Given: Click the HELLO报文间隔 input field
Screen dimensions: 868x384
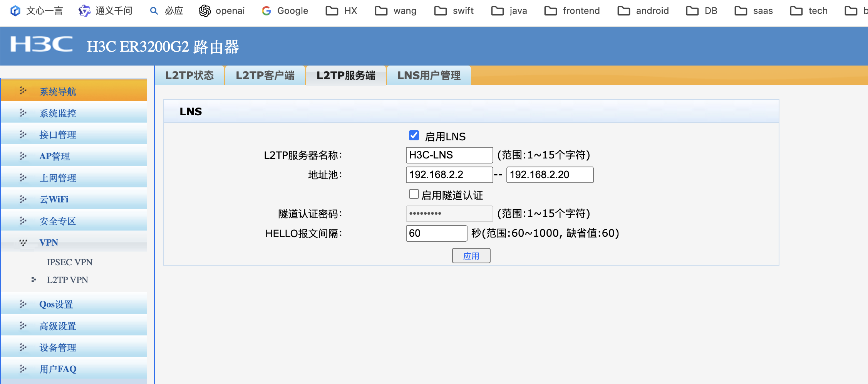Looking at the screenshot, I should click(x=437, y=233).
